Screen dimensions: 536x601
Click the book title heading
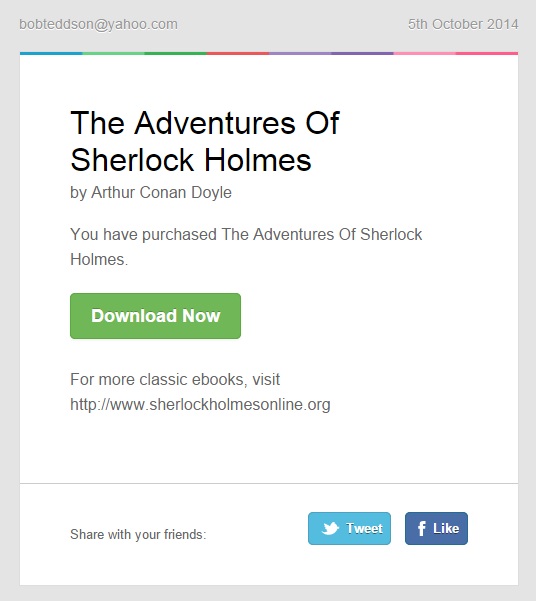(205, 141)
